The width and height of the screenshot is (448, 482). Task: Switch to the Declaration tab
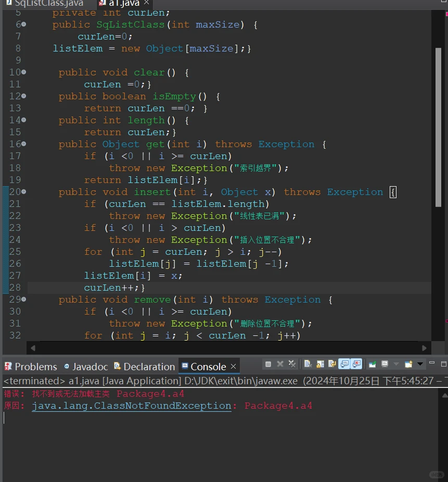coord(144,367)
